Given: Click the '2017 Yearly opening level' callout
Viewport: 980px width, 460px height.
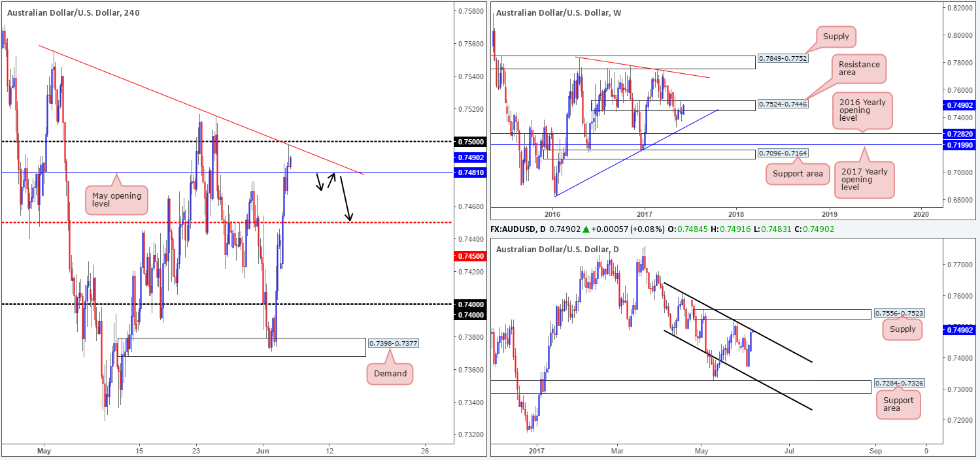Looking at the screenshot, I should click(863, 180).
